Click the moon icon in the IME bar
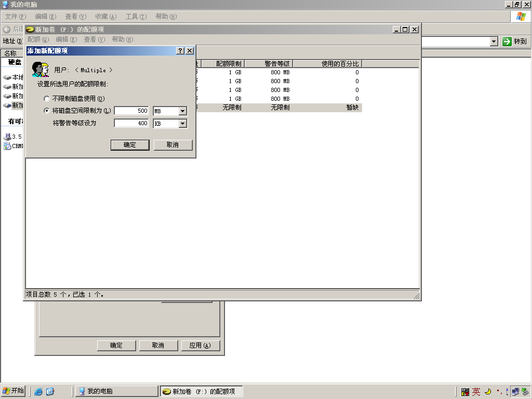 tap(488, 392)
